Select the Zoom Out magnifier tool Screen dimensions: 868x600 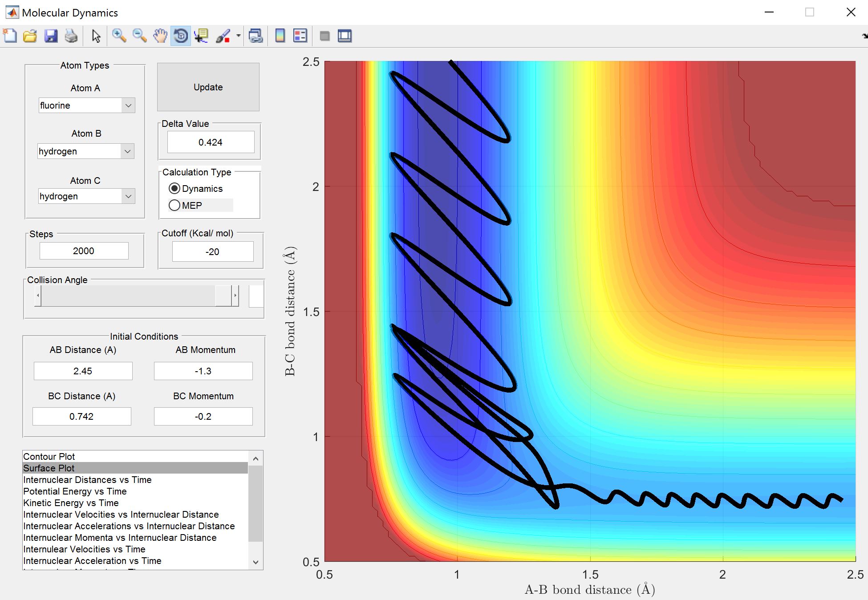139,36
